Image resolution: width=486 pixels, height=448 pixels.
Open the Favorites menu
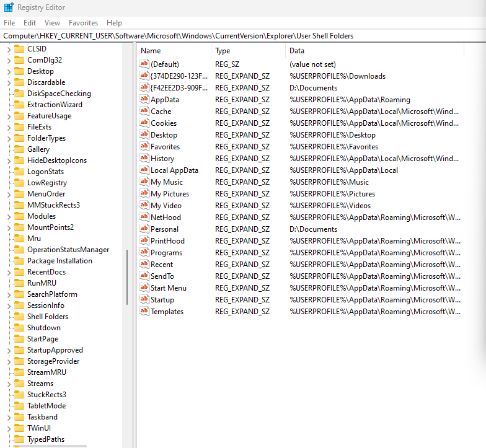coord(83,22)
